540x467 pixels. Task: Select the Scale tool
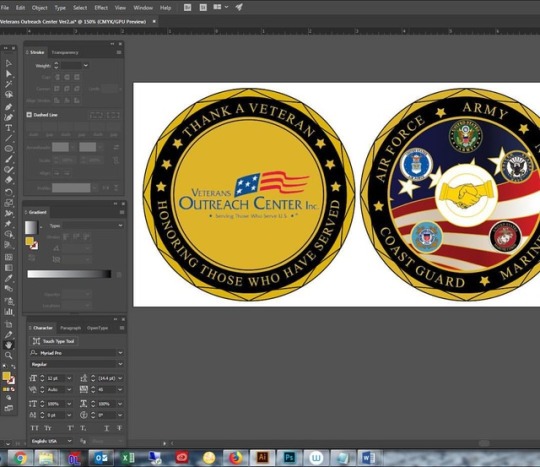coord(9,203)
